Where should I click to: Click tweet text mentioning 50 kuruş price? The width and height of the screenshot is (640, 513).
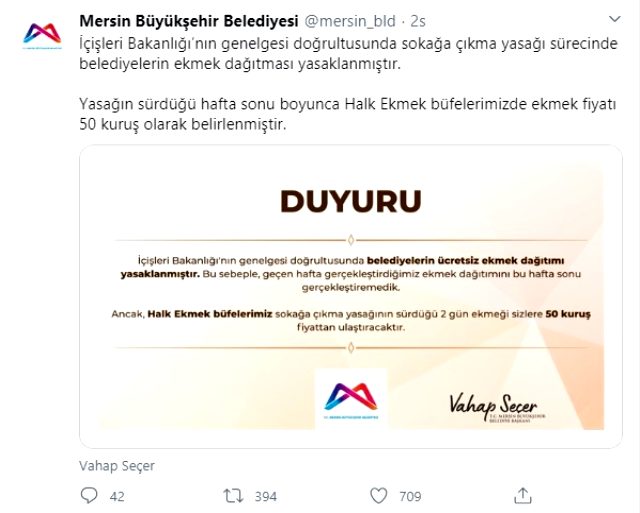tap(348, 114)
